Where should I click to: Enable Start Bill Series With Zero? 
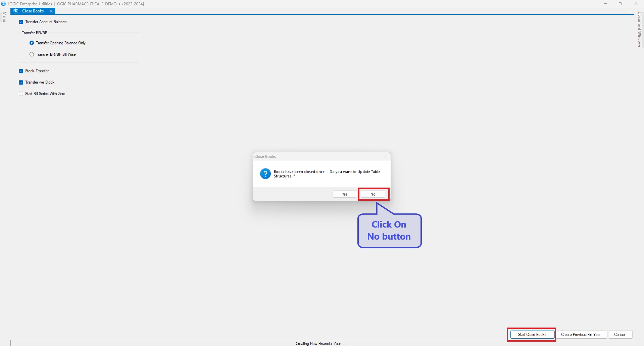[21, 94]
